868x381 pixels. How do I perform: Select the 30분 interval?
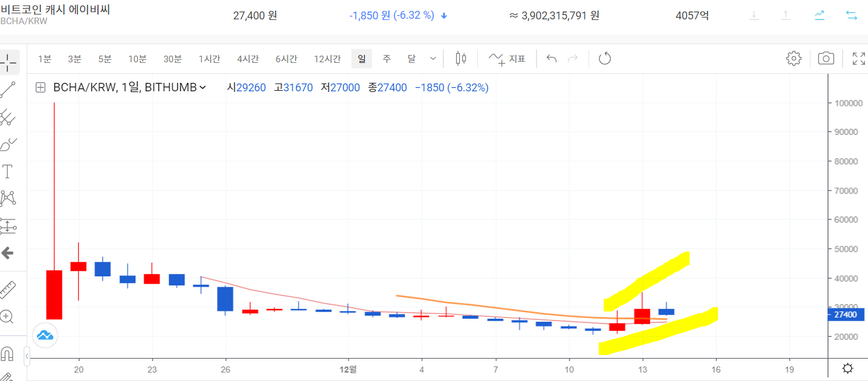pos(172,59)
